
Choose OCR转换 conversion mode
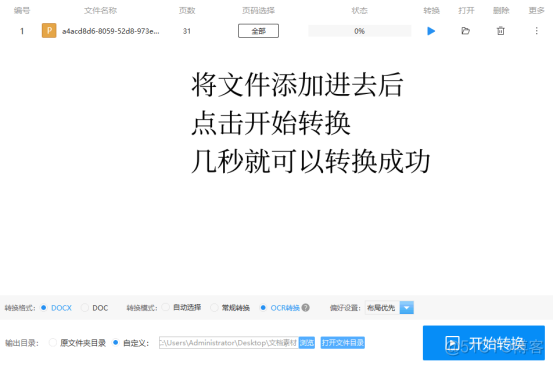279,308
